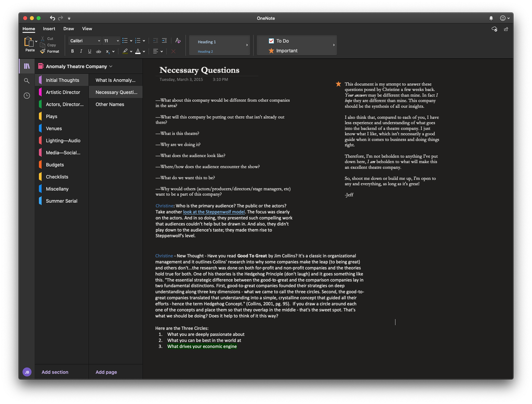Open the Insert menu tab

point(49,29)
